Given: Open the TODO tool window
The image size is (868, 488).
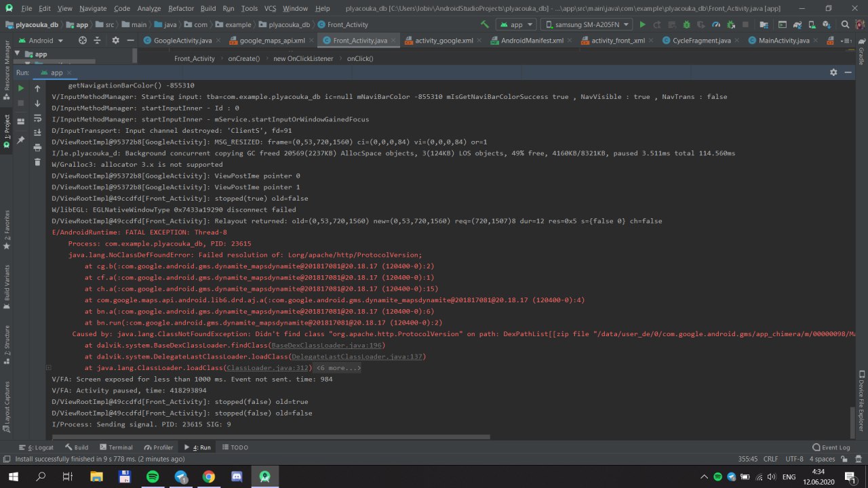Looking at the screenshot, I should (x=235, y=447).
